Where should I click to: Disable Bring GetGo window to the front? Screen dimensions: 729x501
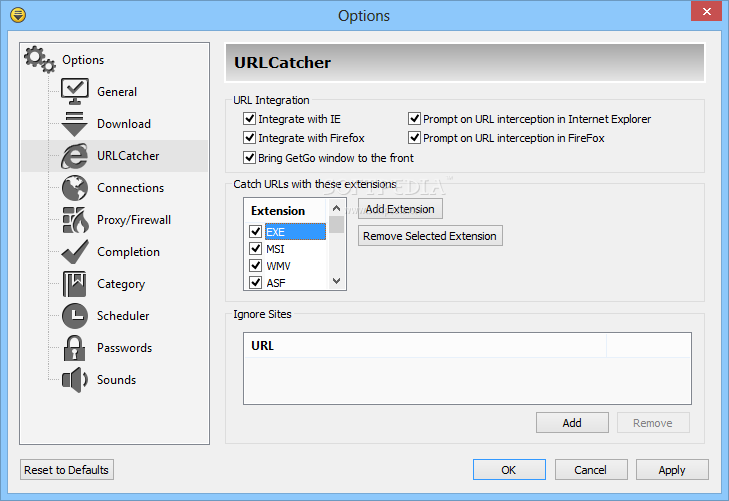pos(250,158)
